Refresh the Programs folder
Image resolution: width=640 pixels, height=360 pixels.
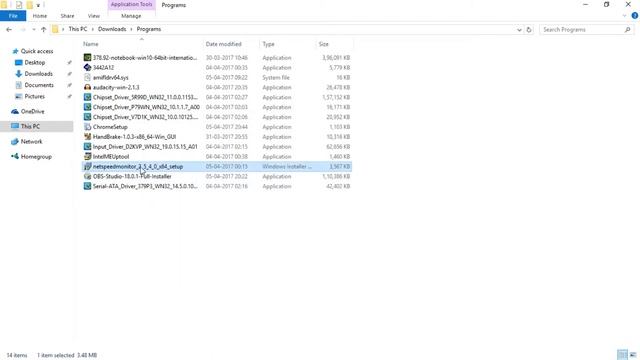pos(529,29)
